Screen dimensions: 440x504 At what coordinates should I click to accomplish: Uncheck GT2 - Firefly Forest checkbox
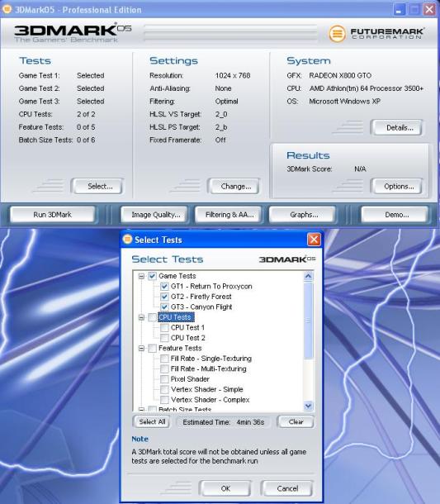tap(164, 297)
